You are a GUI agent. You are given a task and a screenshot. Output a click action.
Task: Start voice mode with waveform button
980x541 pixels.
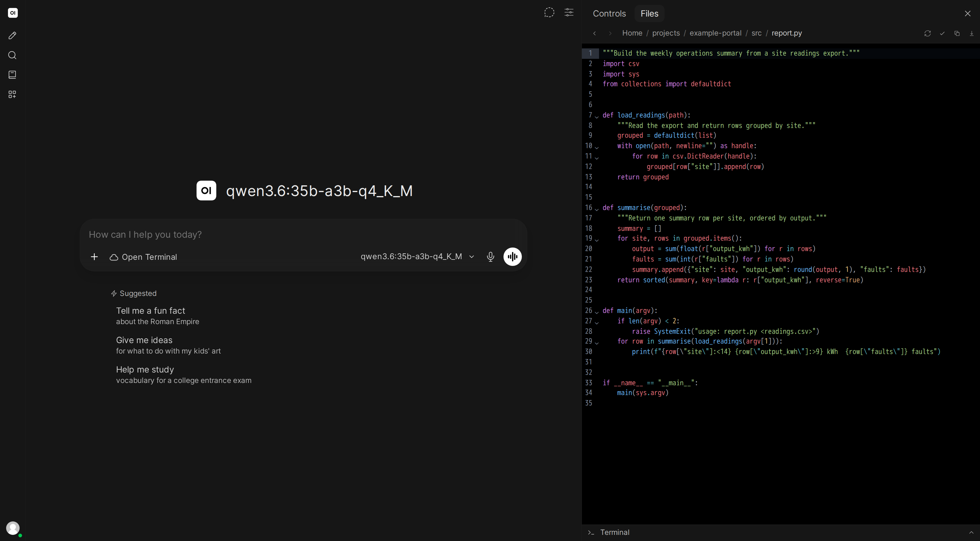tap(512, 257)
